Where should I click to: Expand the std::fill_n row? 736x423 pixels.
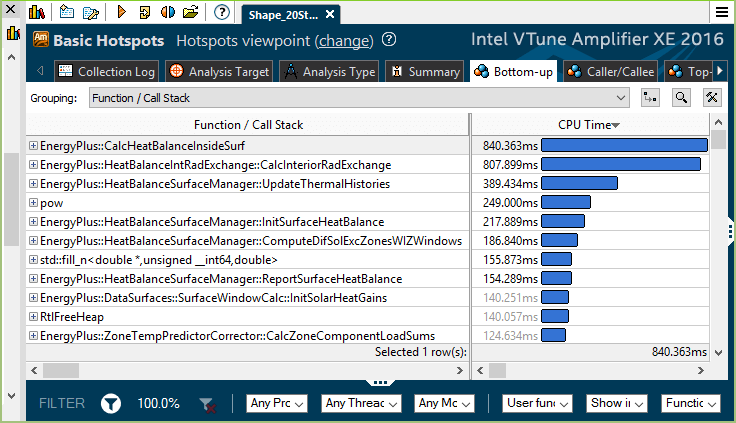(33, 260)
